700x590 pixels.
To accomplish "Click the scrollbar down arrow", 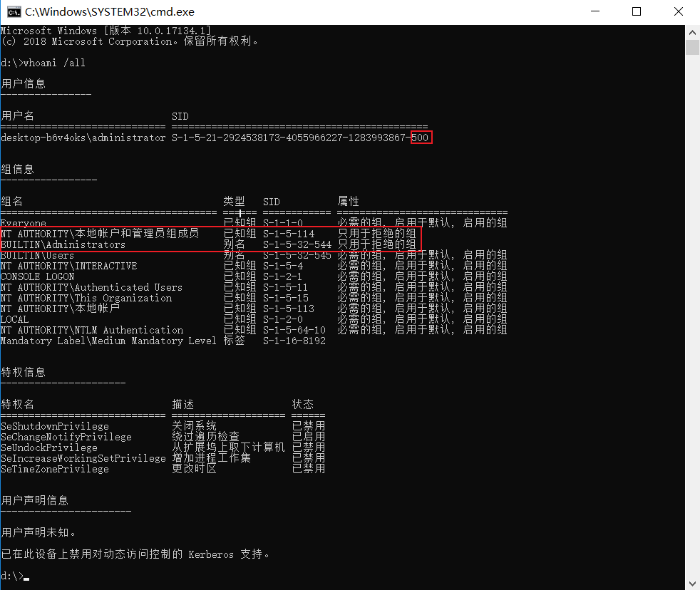I will click(x=692, y=582).
